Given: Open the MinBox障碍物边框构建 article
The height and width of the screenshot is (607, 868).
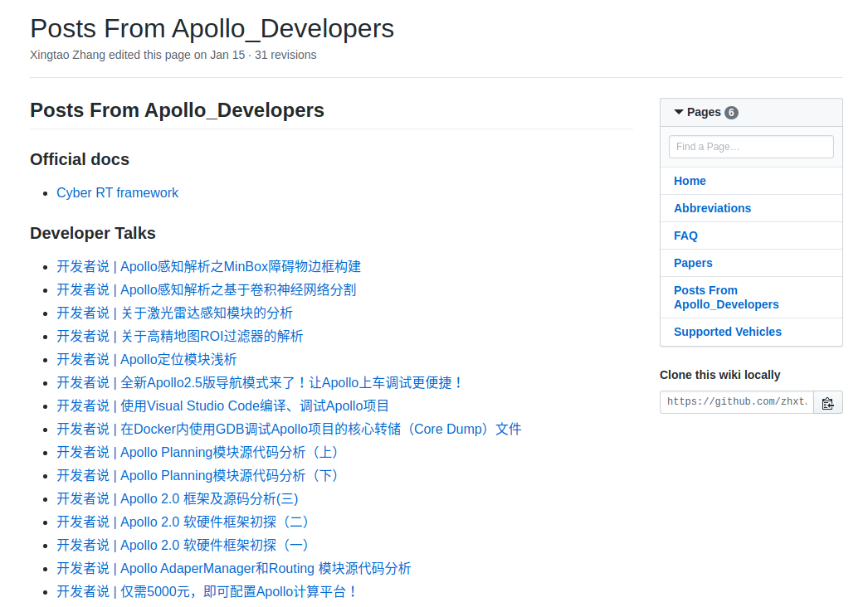Looking at the screenshot, I should click(x=208, y=266).
